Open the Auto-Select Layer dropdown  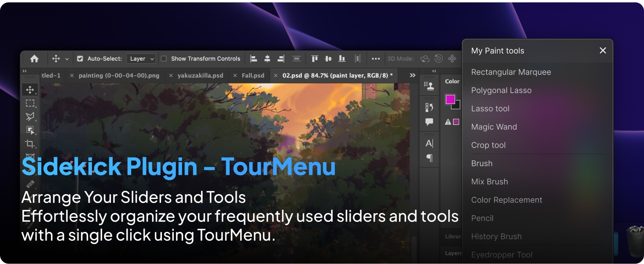coord(141,59)
